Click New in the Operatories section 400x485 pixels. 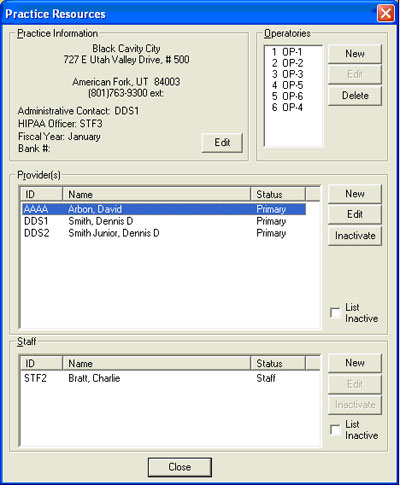355,54
